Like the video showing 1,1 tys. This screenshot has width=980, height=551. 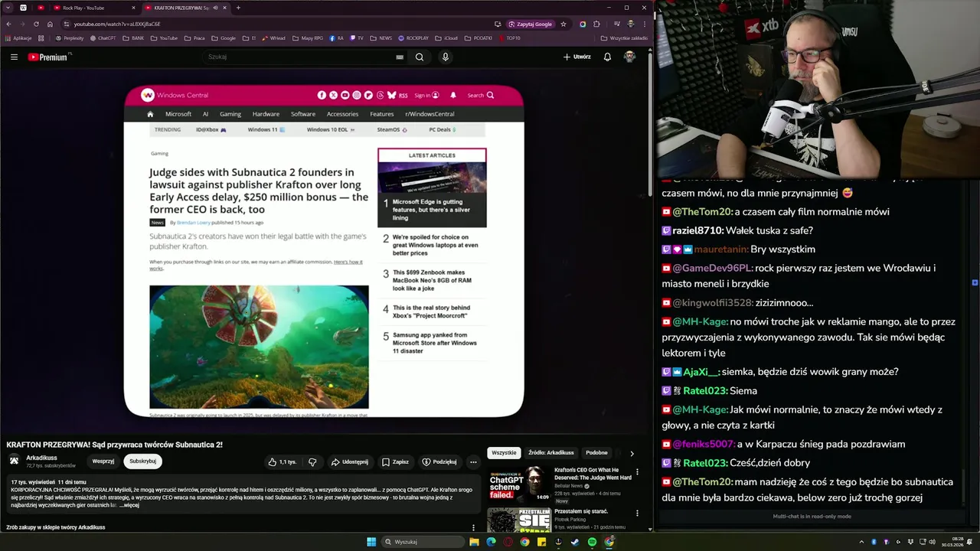[x=283, y=461]
